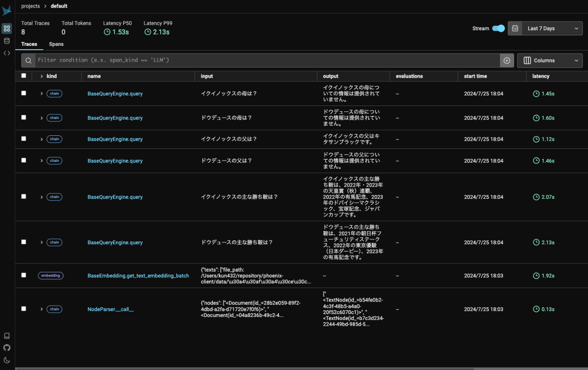Expand the ドウデュースの父は？ trace row
The height and width of the screenshot is (370, 588).
click(42, 161)
